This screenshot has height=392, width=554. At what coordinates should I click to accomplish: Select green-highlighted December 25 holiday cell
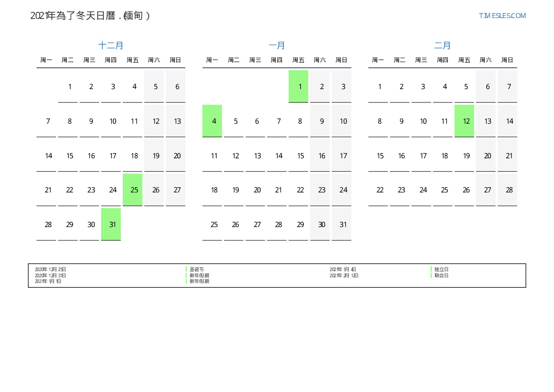click(133, 190)
